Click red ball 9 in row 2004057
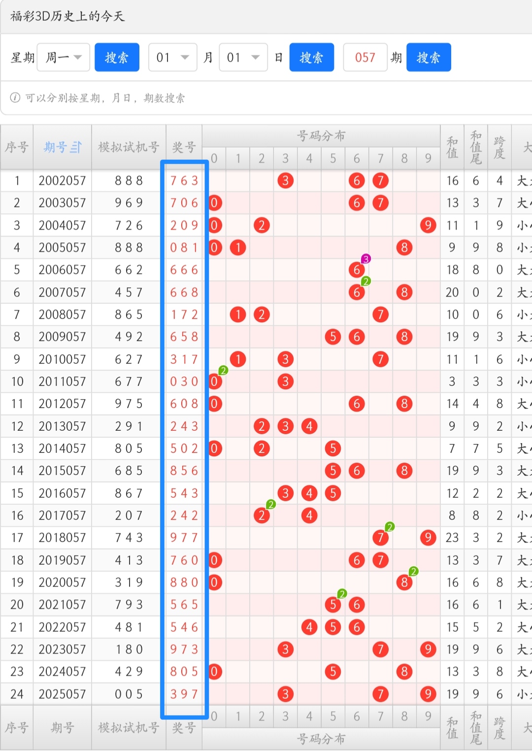This screenshot has height=756, width=532. tap(428, 225)
